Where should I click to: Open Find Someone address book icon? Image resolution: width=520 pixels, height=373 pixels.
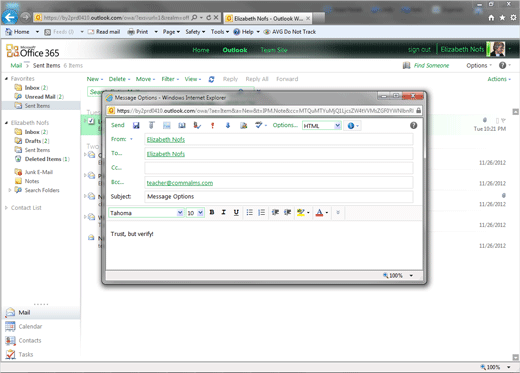pyautogui.click(x=406, y=65)
